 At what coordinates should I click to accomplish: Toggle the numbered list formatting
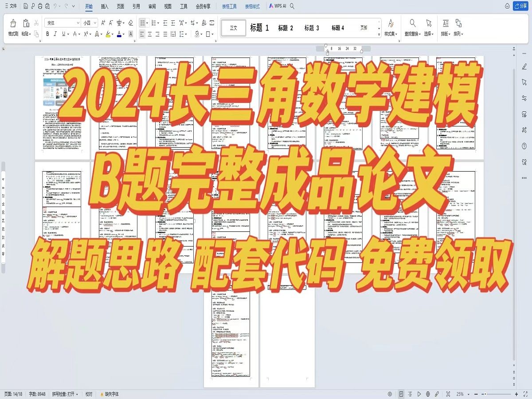tap(153, 22)
